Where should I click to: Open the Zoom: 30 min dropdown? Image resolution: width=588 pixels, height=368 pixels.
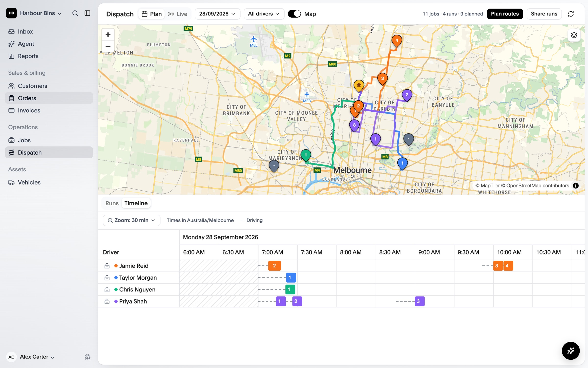coord(132,220)
